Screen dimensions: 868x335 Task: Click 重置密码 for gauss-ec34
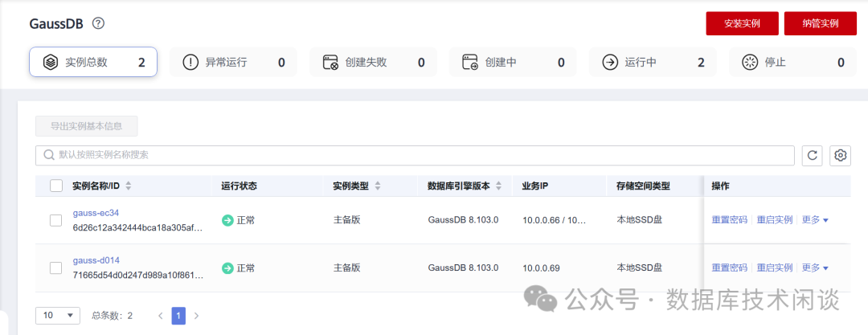[729, 220]
